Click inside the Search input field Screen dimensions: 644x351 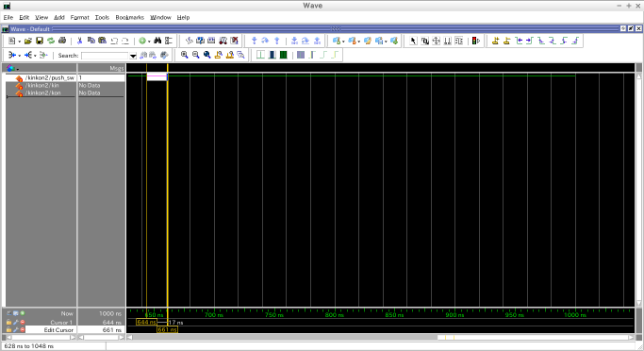[106, 56]
